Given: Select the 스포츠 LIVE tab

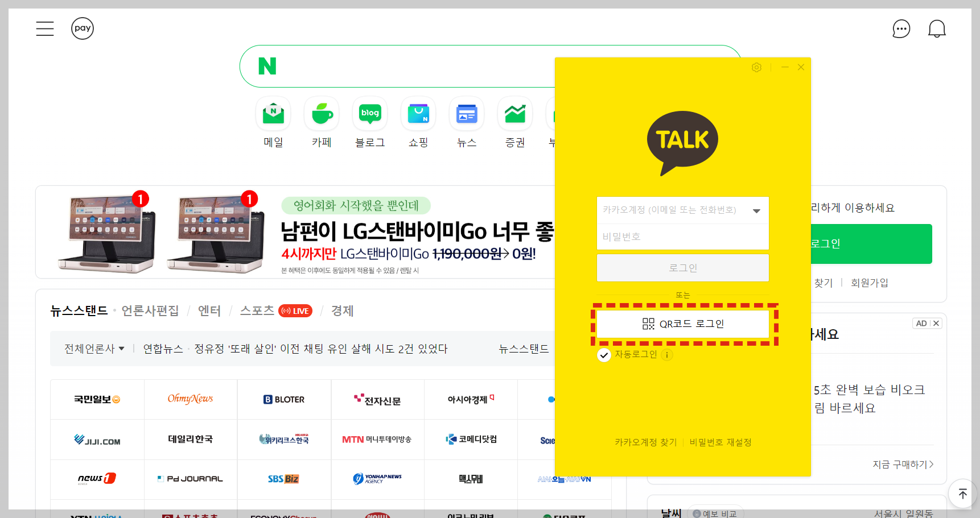Looking at the screenshot, I should click(276, 311).
